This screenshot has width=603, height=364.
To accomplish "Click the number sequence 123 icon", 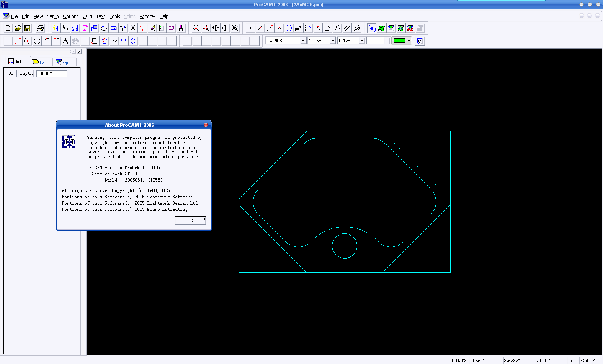I will [65, 28].
